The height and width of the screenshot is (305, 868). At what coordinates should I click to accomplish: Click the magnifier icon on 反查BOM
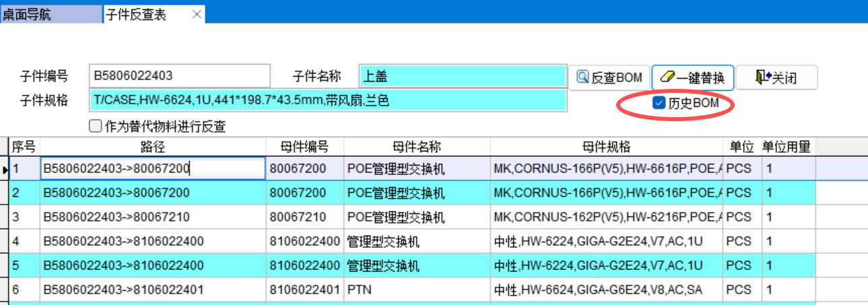pos(582,77)
